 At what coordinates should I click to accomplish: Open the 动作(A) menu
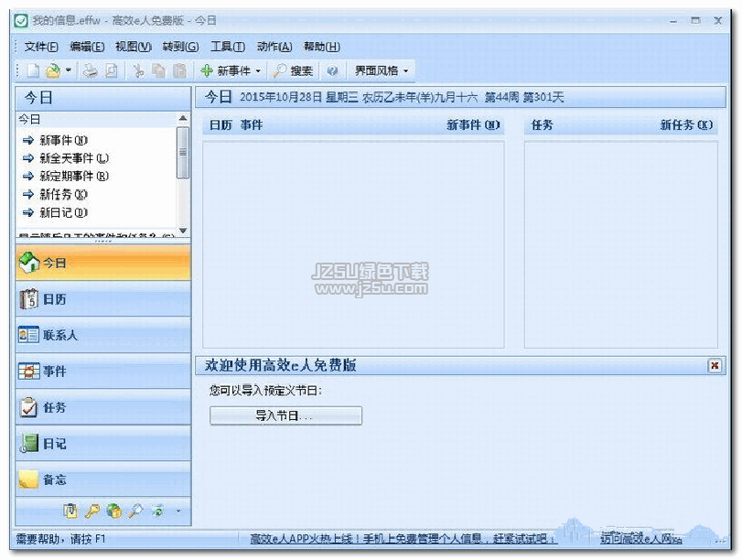[274, 47]
